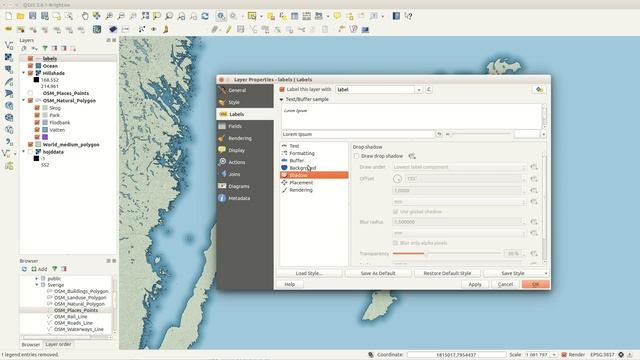640x360 pixels.
Task: Uncheck Label this layer with checkbox
Action: tap(282, 89)
